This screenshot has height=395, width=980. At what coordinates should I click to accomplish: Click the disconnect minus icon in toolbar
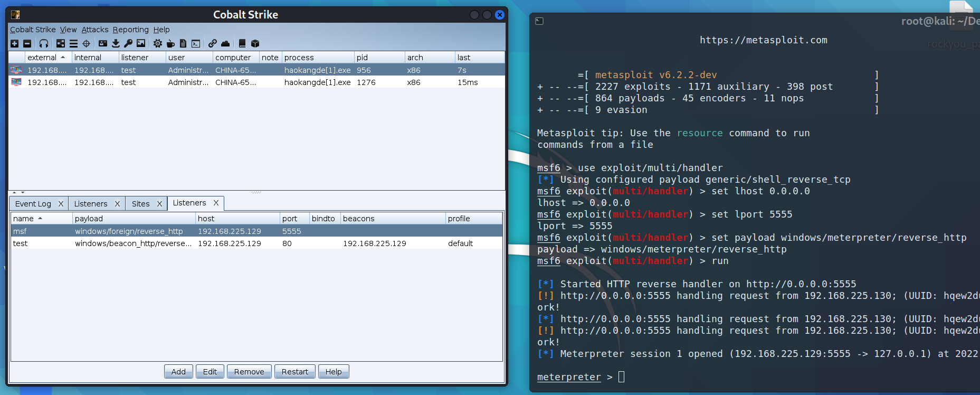(x=27, y=44)
